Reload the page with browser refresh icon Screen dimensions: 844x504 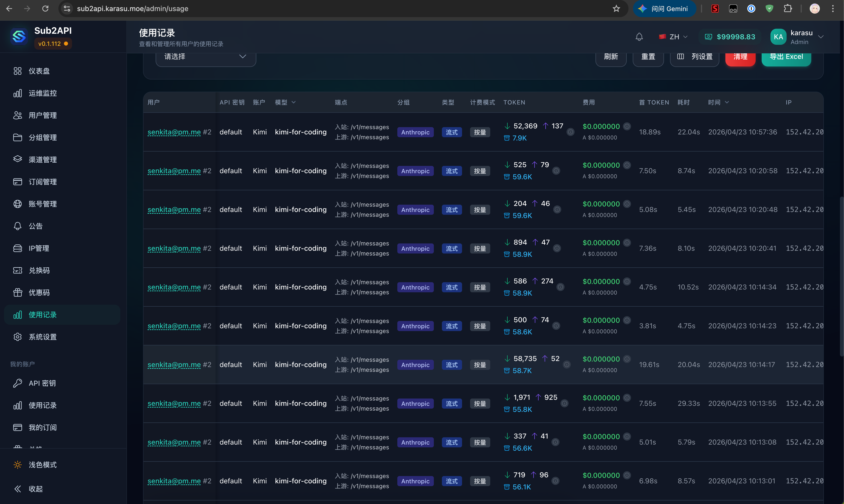45,9
